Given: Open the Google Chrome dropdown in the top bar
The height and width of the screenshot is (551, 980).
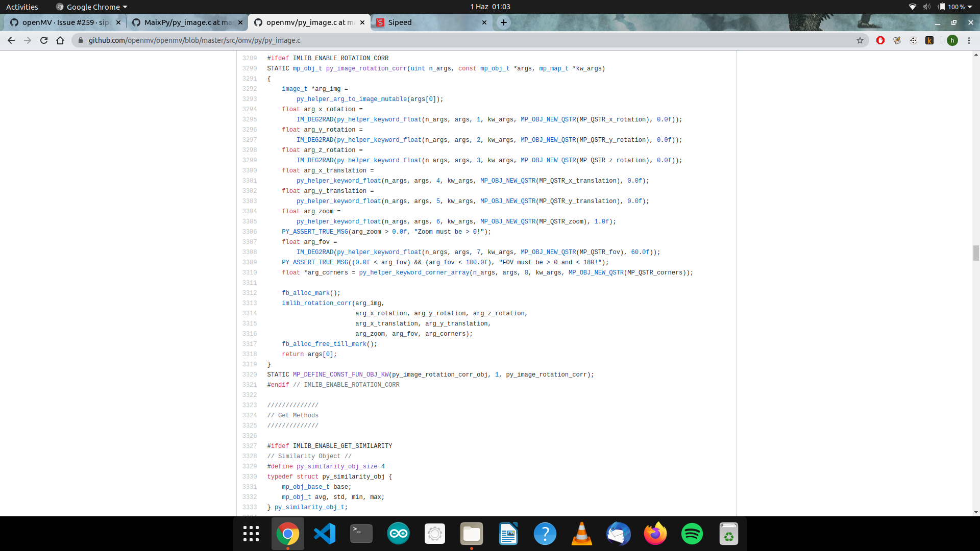Looking at the screenshot, I should 91,7.
